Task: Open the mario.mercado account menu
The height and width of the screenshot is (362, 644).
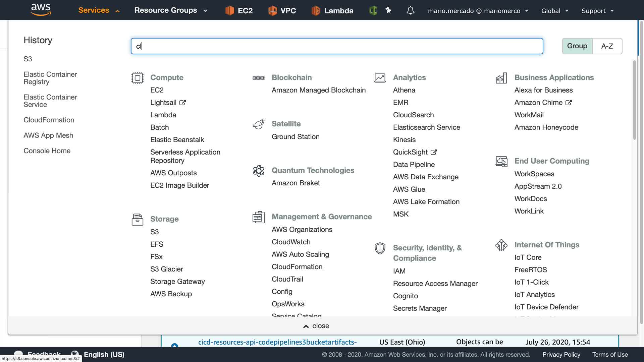Action: [x=478, y=11]
